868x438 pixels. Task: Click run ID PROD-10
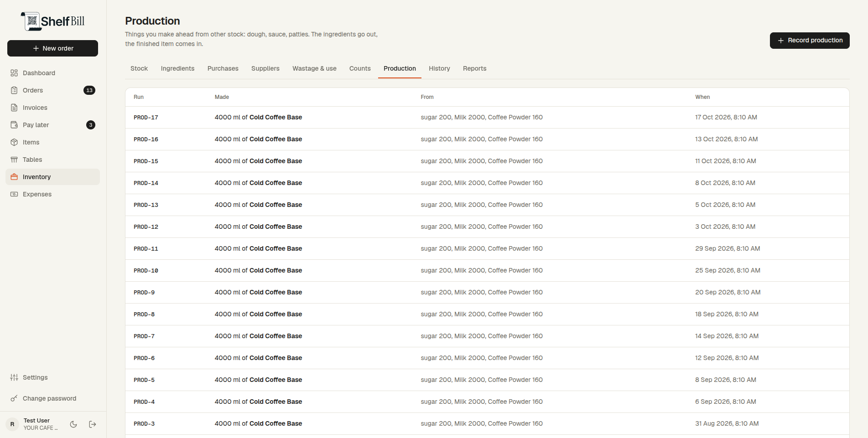[x=146, y=271]
